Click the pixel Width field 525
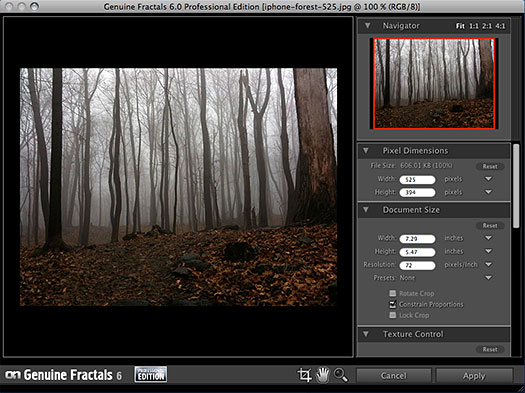The width and height of the screenshot is (525, 393). 417,180
